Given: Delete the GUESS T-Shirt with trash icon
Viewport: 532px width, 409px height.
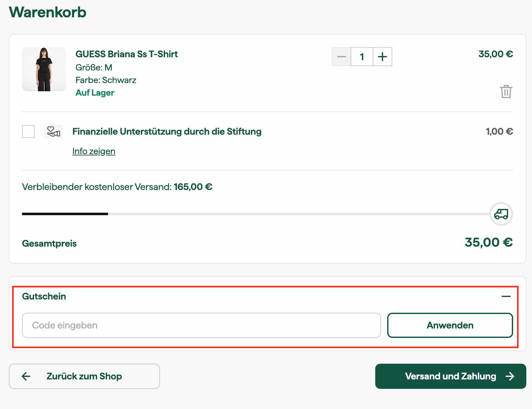Looking at the screenshot, I should [506, 92].
